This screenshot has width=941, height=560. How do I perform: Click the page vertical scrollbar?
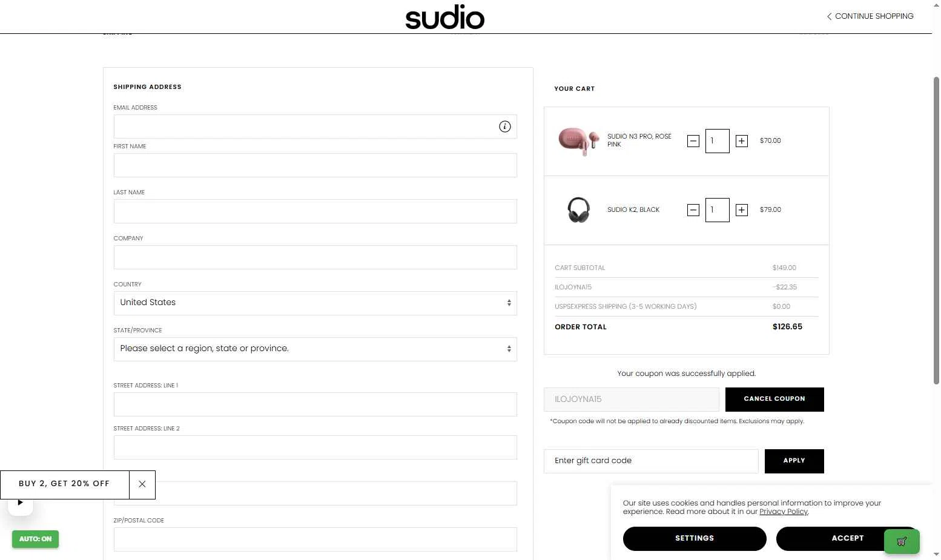pos(936,230)
